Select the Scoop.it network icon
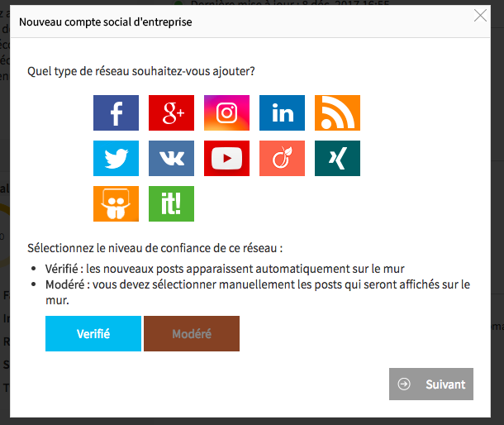 [171, 203]
